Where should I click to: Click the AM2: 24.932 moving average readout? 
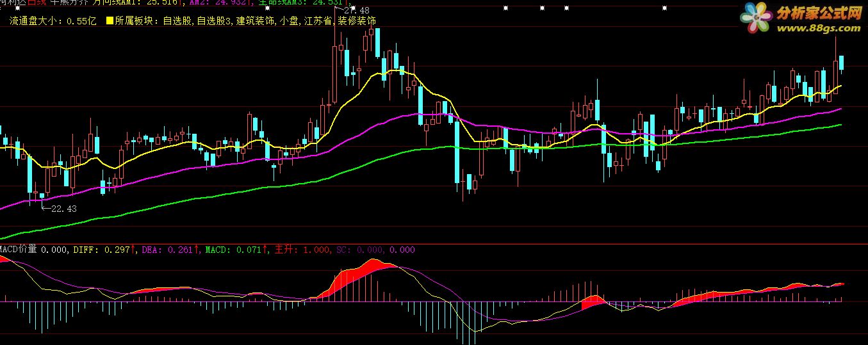pos(218,3)
